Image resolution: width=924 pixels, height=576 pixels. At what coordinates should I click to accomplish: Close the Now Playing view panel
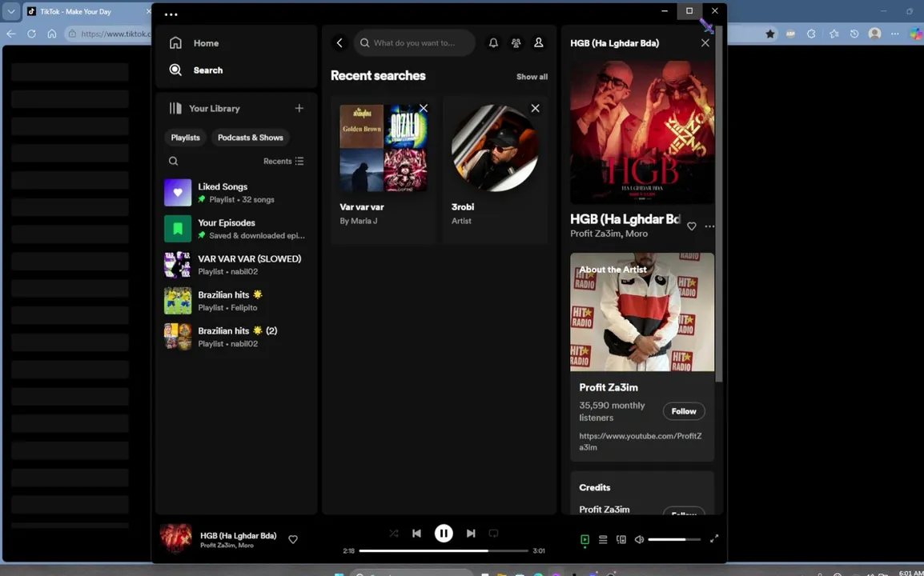pyautogui.click(x=705, y=43)
